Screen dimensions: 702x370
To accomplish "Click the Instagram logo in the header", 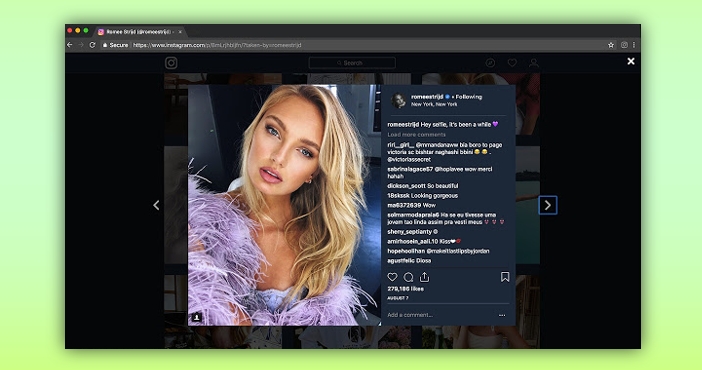I will tap(171, 63).
